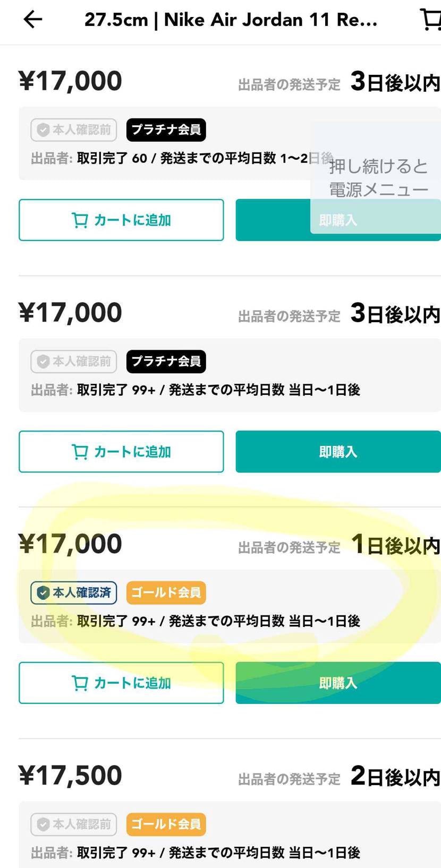This screenshot has width=441, height=868.
Task: Tap the grayed check icon on the bottom 本人確認前 badge
Action: (x=43, y=824)
